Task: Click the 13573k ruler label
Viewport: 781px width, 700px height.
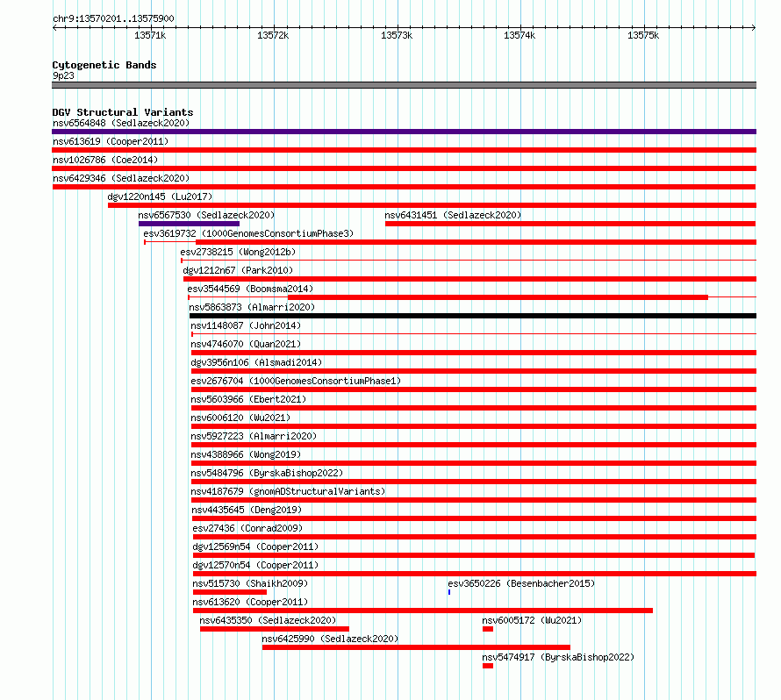Action: click(x=397, y=35)
